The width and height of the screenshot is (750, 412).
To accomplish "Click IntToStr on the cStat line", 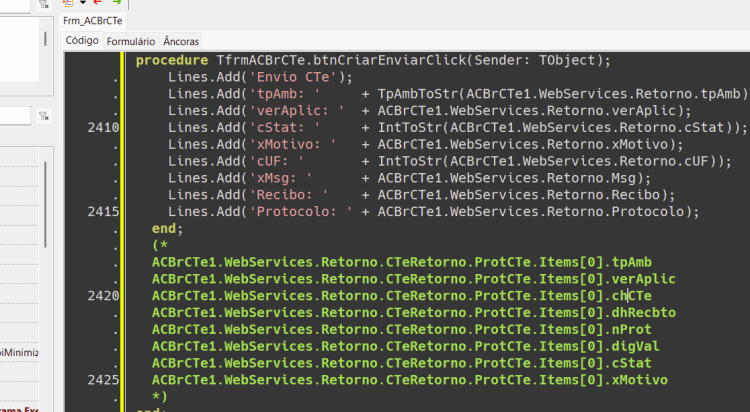I will pos(409,128).
